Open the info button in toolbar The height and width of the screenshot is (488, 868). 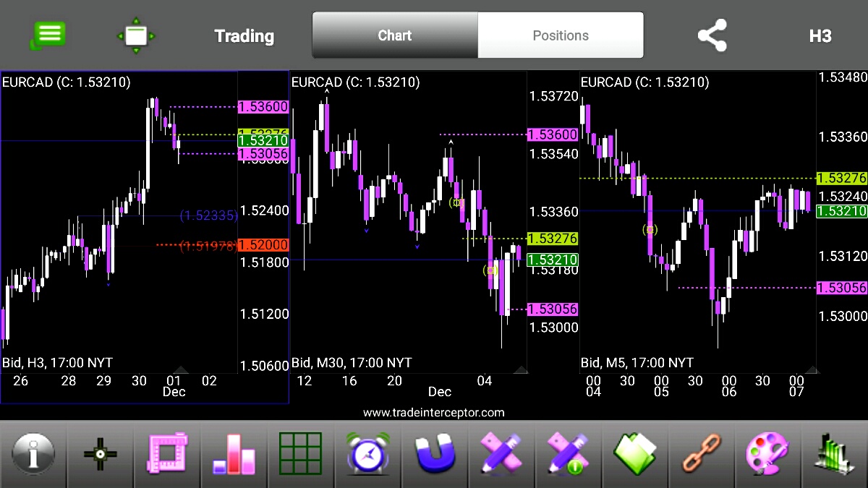33,455
